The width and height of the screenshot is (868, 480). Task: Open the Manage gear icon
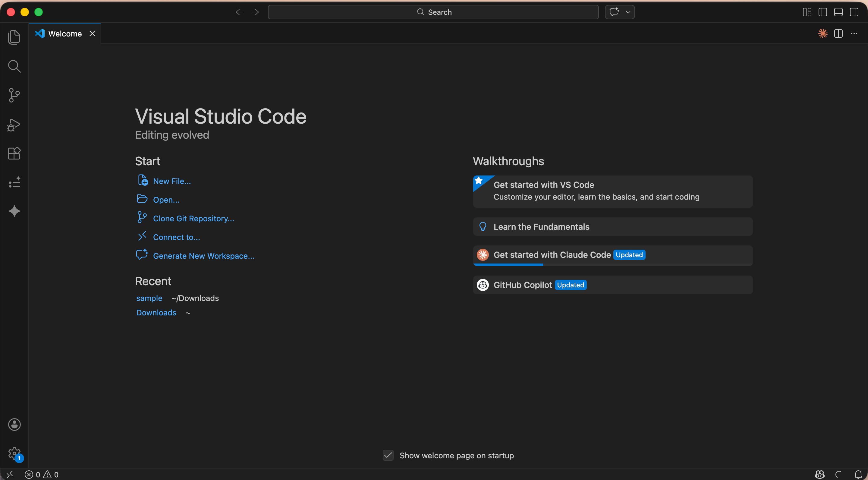(14, 453)
